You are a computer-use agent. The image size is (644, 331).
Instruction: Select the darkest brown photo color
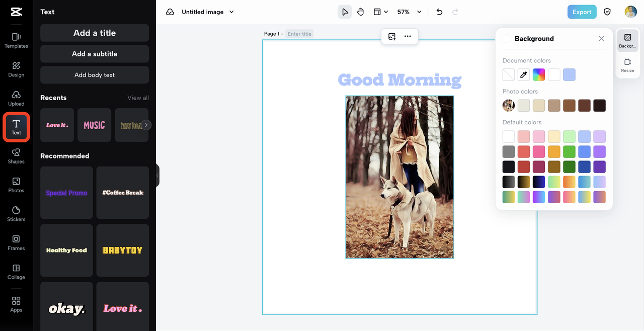[x=599, y=106]
